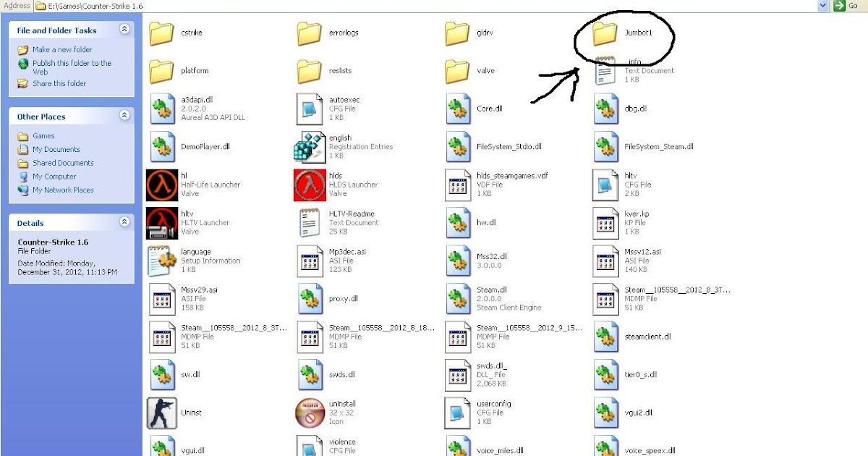Click the autoexec CFG file icon
868x456 pixels.
(310, 109)
